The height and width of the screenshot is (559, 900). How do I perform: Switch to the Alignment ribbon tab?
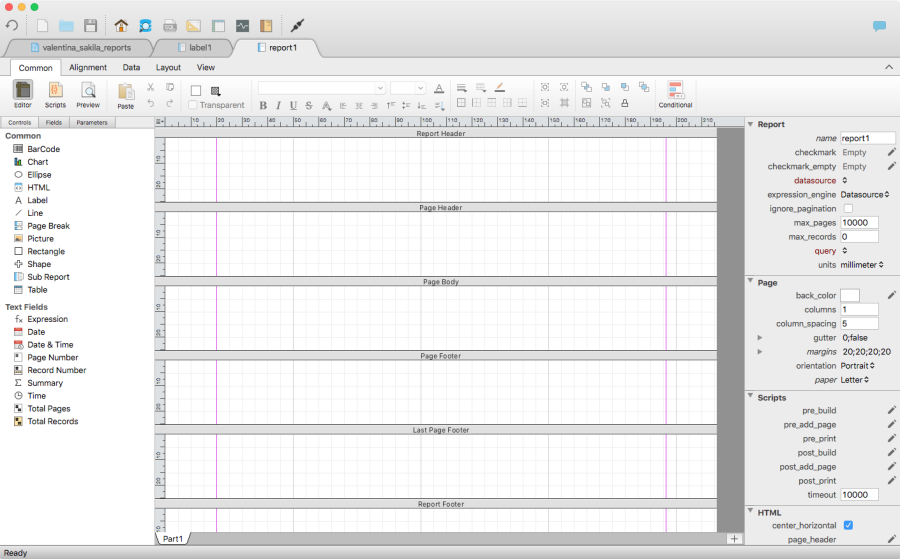point(88,67)
